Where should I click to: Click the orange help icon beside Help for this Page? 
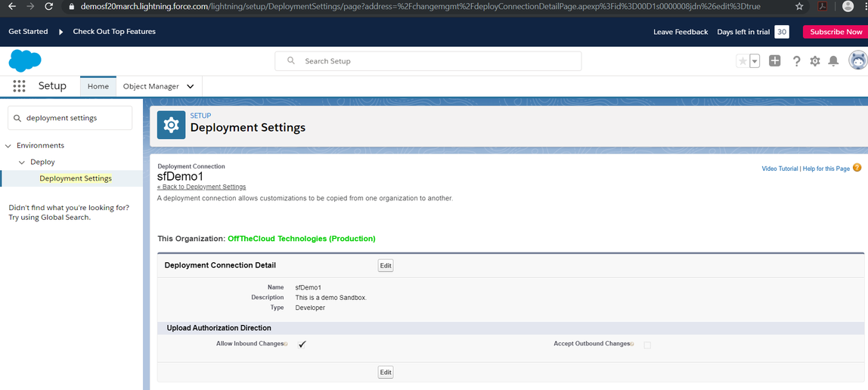857,168
